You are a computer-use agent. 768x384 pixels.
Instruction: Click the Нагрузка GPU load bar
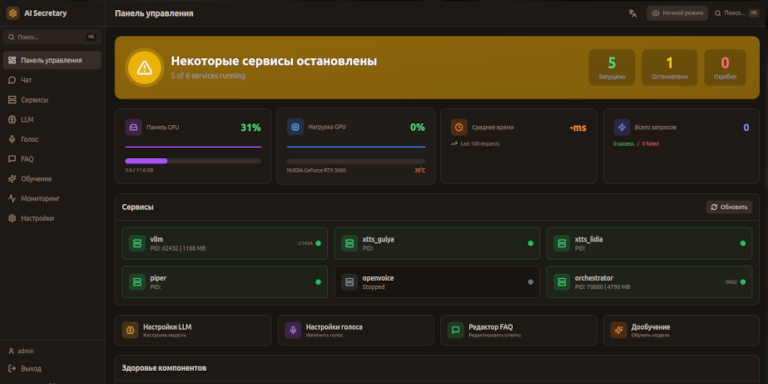356,161
